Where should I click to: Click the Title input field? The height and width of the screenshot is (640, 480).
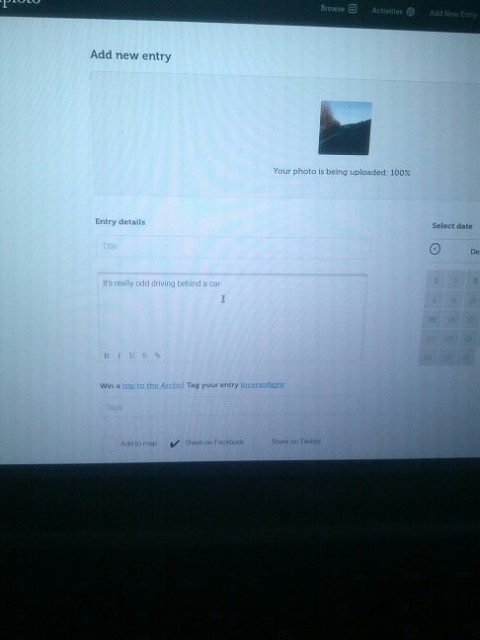tap(233, 247)
